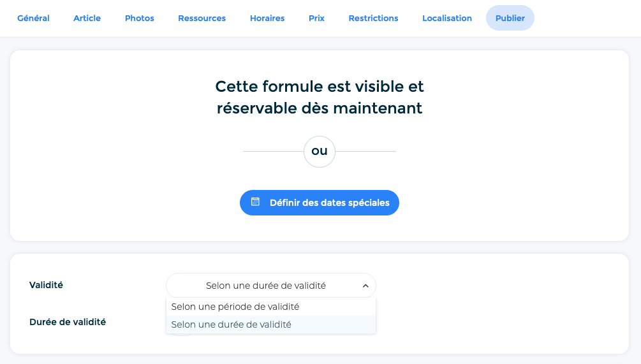The height and width of the screenshot is (364, 641).
Task: Open the Ressources tab
Action: click(202, 18)
